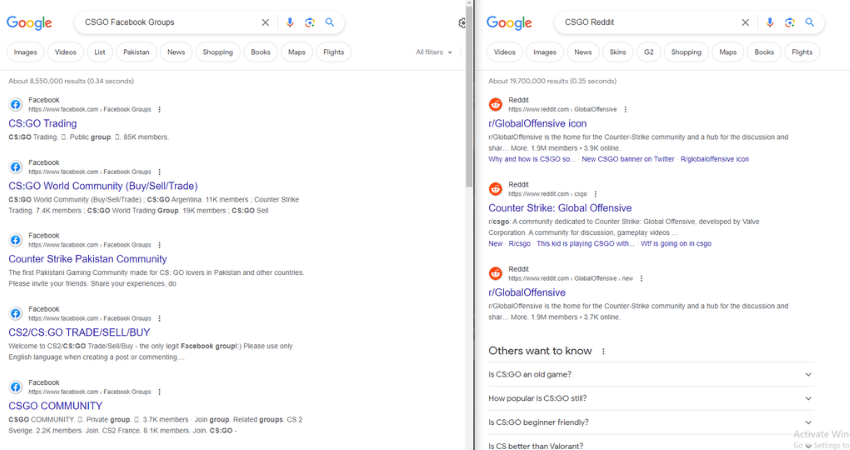Click the Facebook favicon of Counter Strike Pakistan Community

pyautogui.click(x=16, y=240)
